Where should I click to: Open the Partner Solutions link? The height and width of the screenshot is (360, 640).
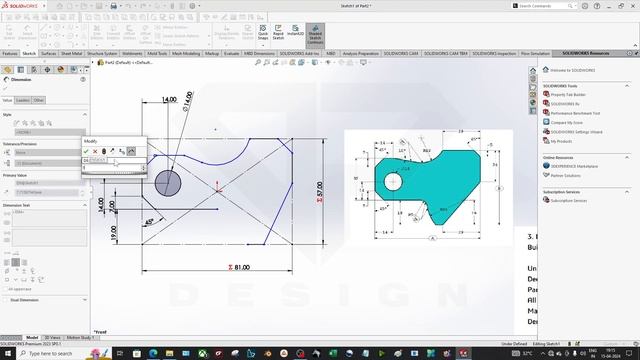click(565, 176)
